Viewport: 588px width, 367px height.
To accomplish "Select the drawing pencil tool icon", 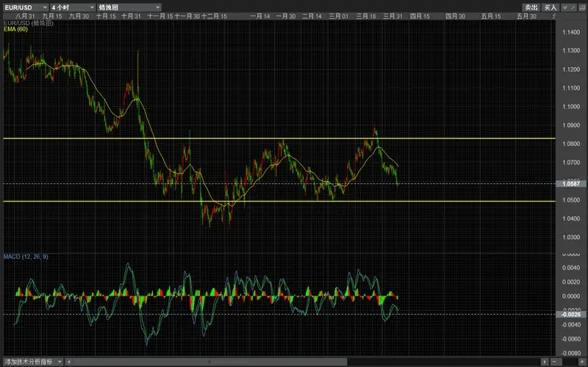I will [x=573, y=7].
